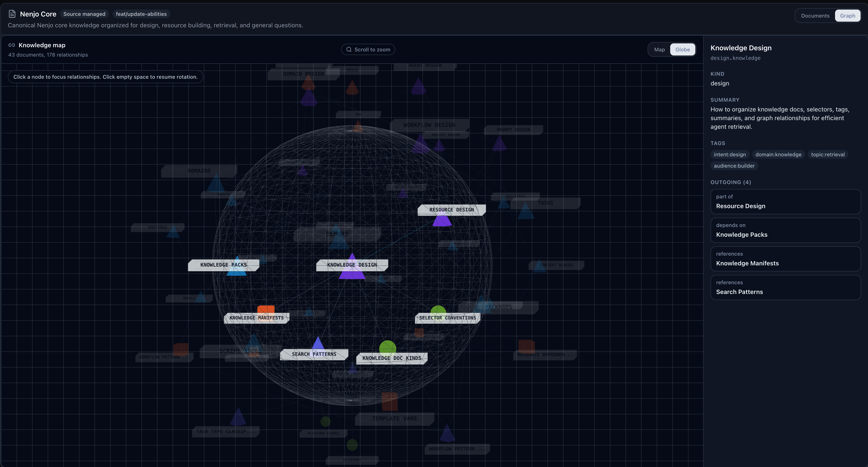Click the Knowledge Manifests node label
The width and height of the screenshot is (868, 467).
pyautogui.click(x=256, y=318)
